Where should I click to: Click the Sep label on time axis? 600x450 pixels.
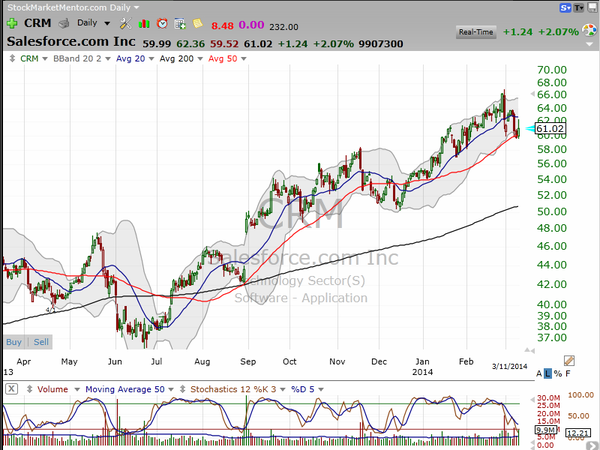coord(248,362)
